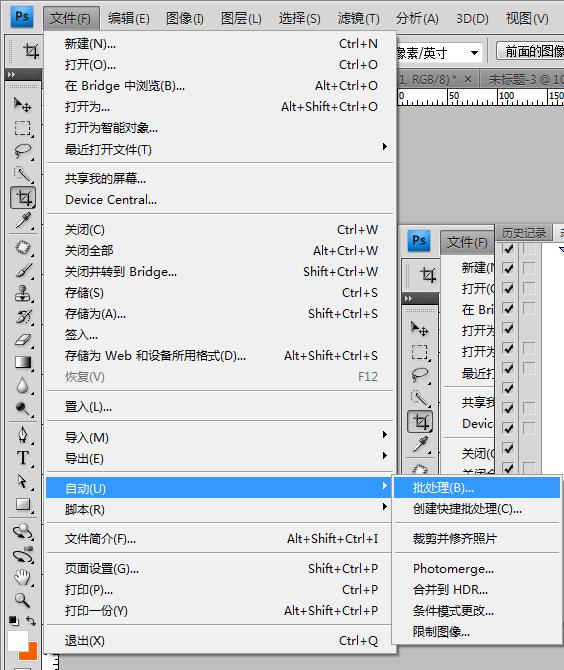
Task: Switch to the 历史记录 panel tab
Action: click(x=524, y=233)
